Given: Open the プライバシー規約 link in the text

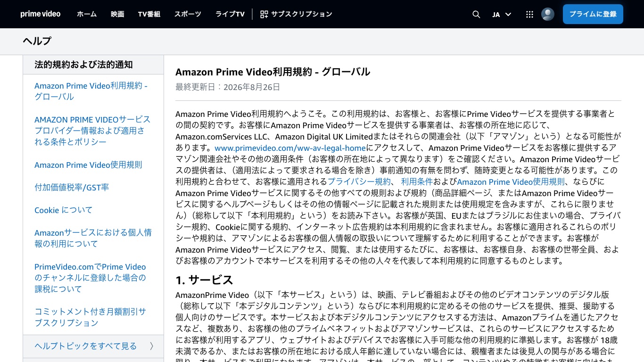Looking at the screenshot, I should [359, 182].
